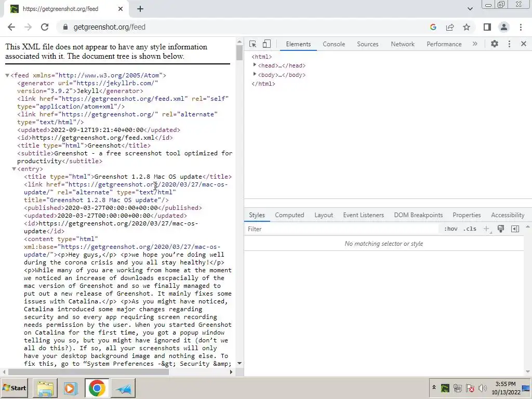Open the Windows Start menu
This screenshot has height=399, width=532.
15,388
